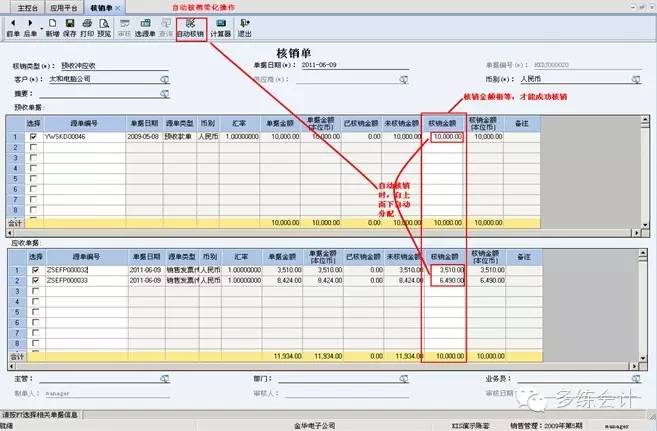This screenshot has width=657, height=431.
Task: Run automatic write-off with 自动核销
Action: coord(191,29)
